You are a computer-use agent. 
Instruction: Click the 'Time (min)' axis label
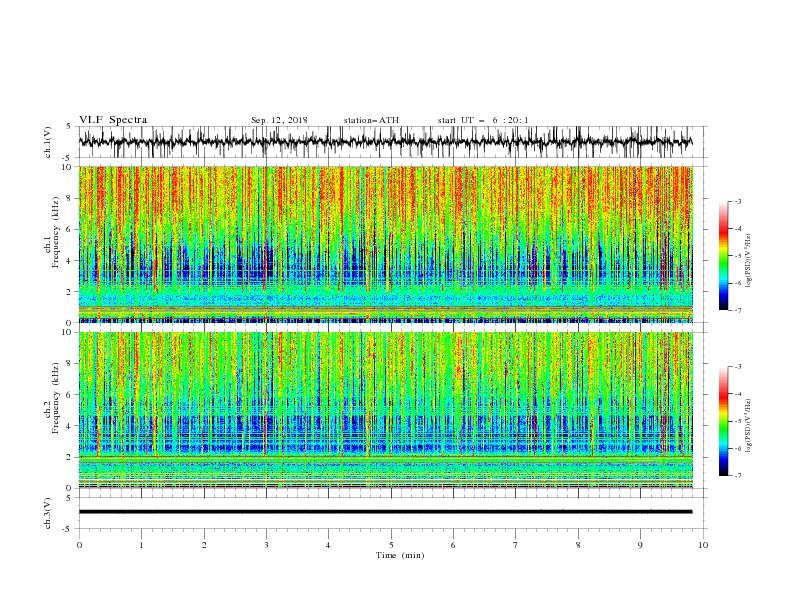(400, 555)
